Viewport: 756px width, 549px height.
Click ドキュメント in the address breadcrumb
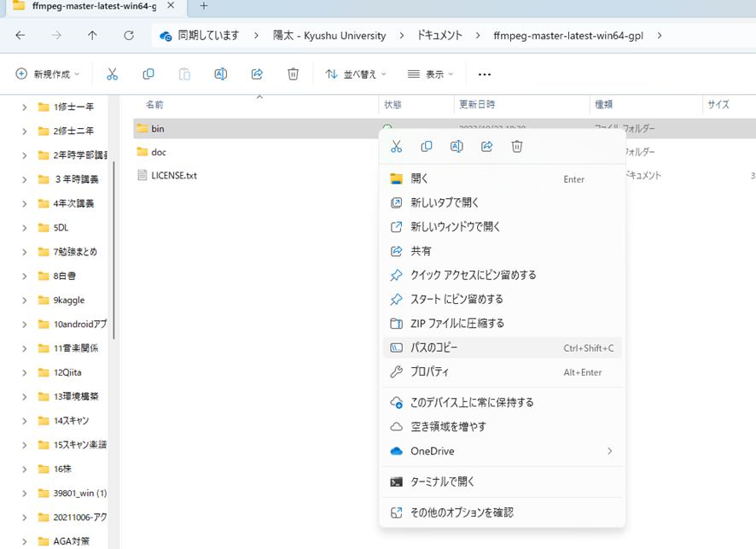point(439,35)
